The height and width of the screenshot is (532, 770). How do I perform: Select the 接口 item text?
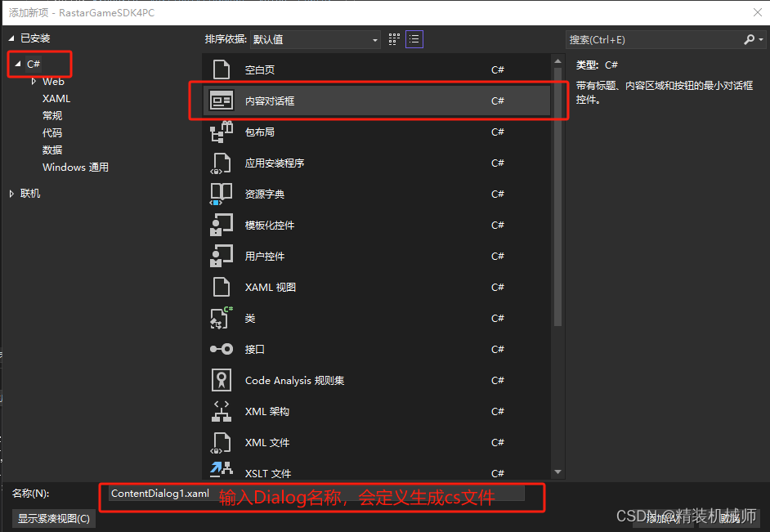click(x=255, y=350)
